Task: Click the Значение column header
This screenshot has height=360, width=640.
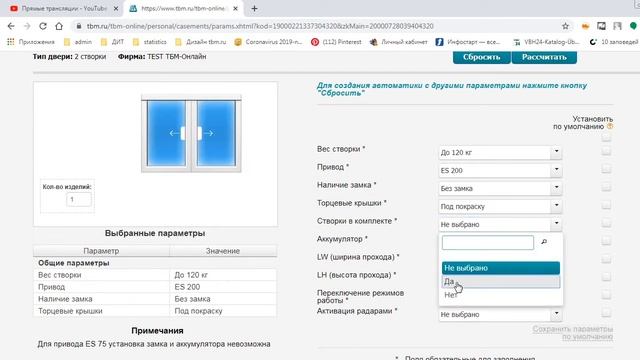Action: [x=223, y=251]
